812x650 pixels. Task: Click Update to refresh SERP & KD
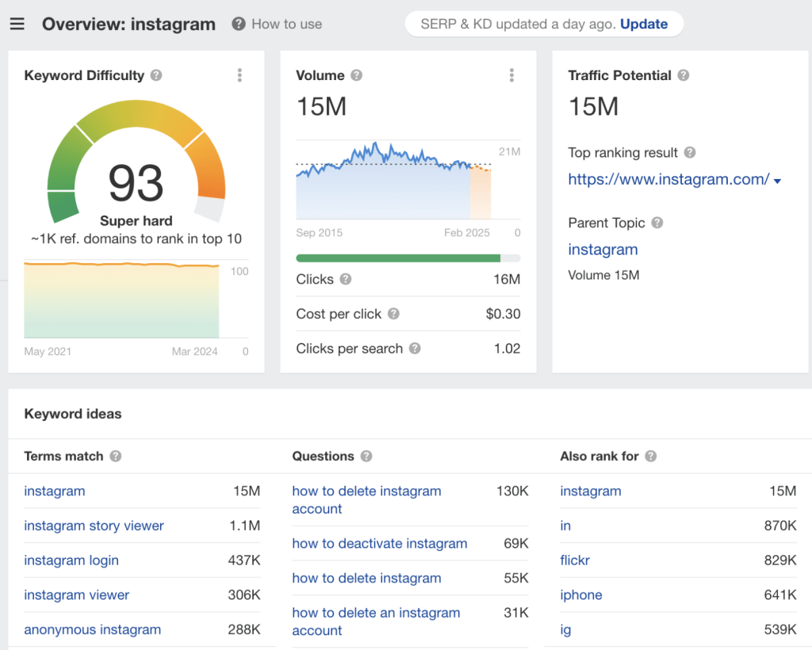[x=644, y=24]
